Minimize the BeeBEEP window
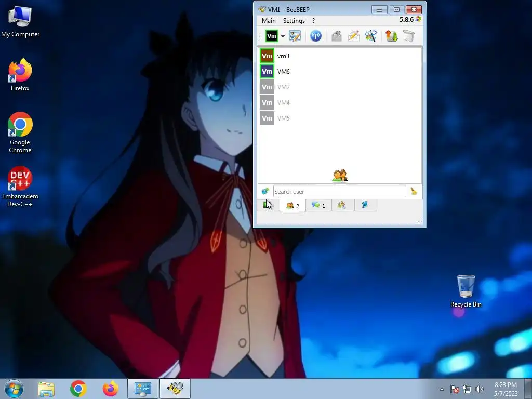Image resolution: width=532 pixels, height=399 pixels. coord(379,10)
